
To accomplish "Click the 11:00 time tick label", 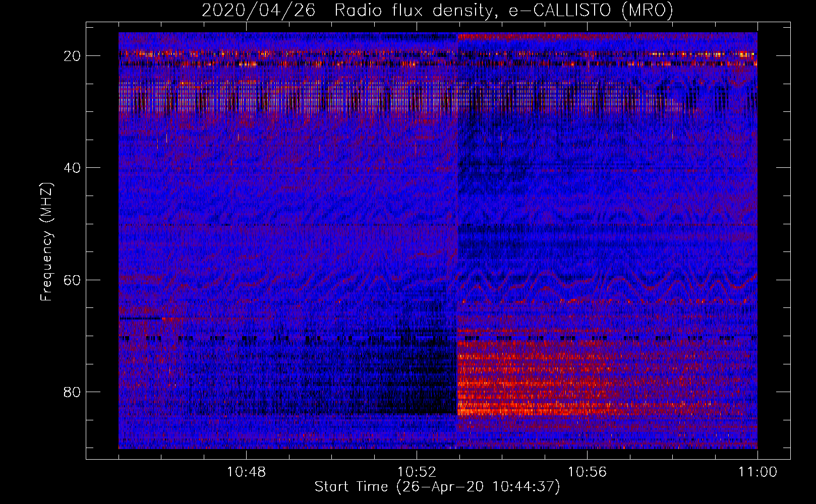I will point(757,472).
